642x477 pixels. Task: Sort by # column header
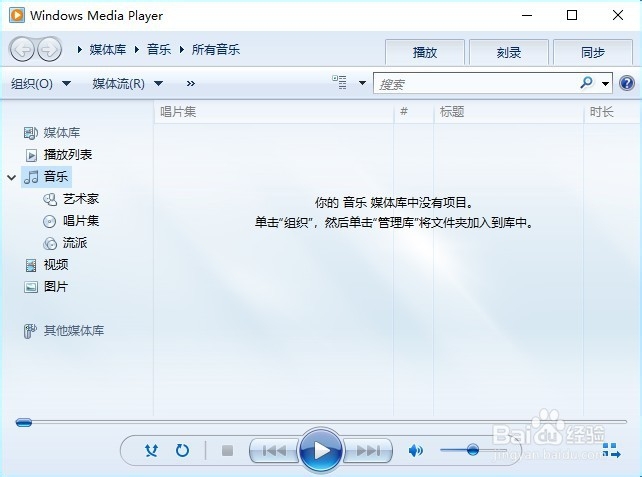(414, 112)
